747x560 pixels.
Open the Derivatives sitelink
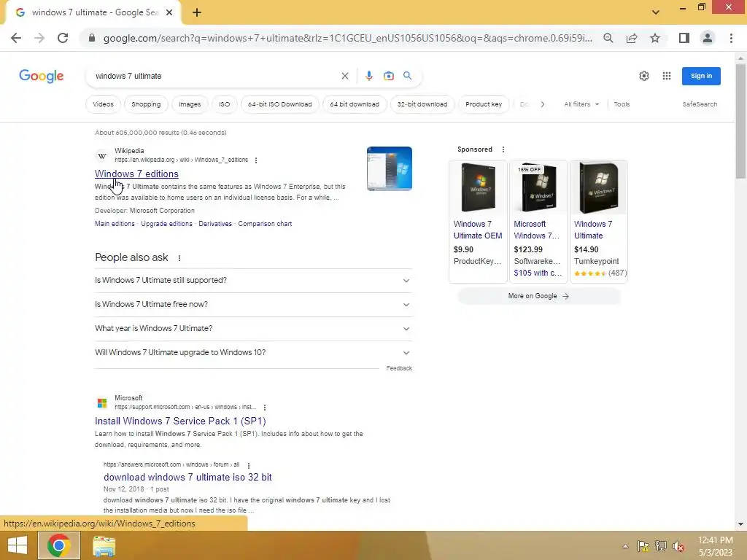[215, 224]
